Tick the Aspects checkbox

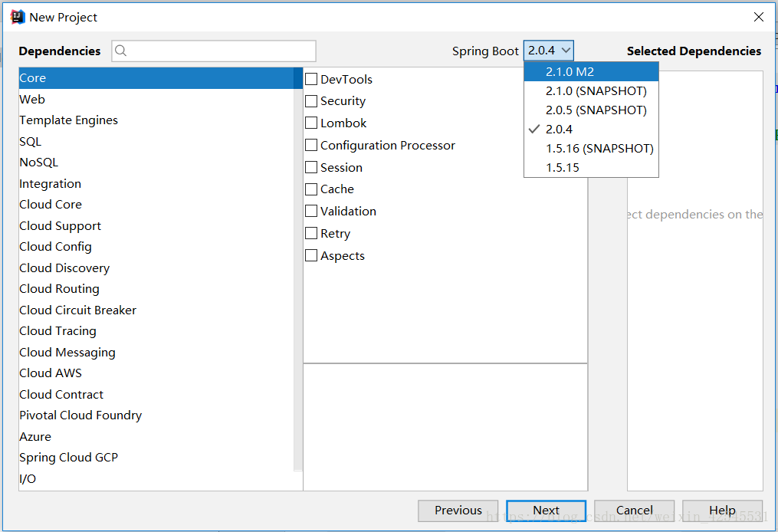(311, 255)
